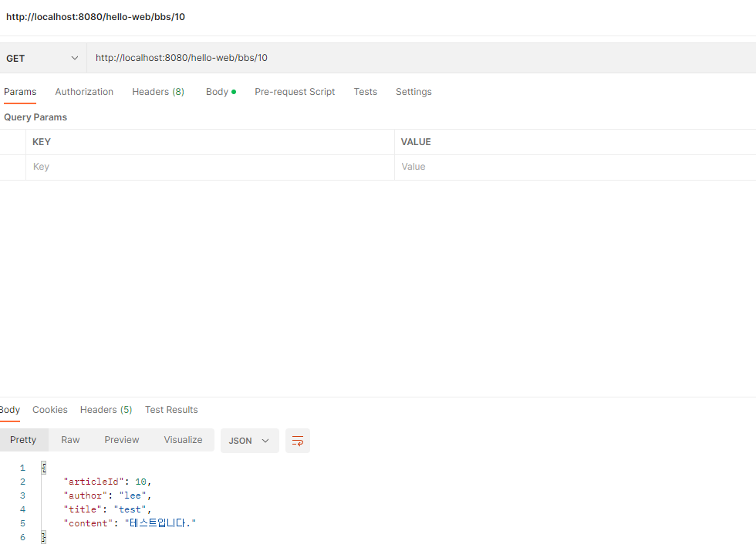Click the request URL input field
Image resolution: width=756 pixels, height=558 pixels.
click(x=417, y=58)
